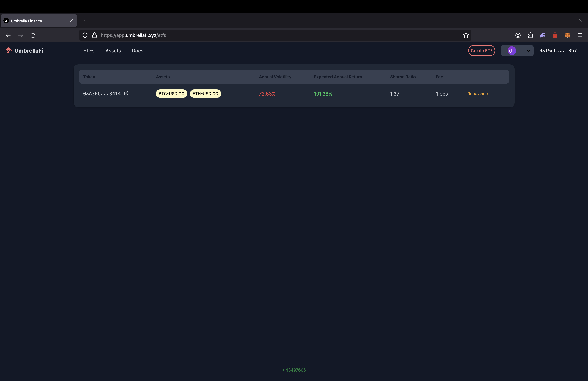Click the red lock extension icon

(x=555, y=35)
